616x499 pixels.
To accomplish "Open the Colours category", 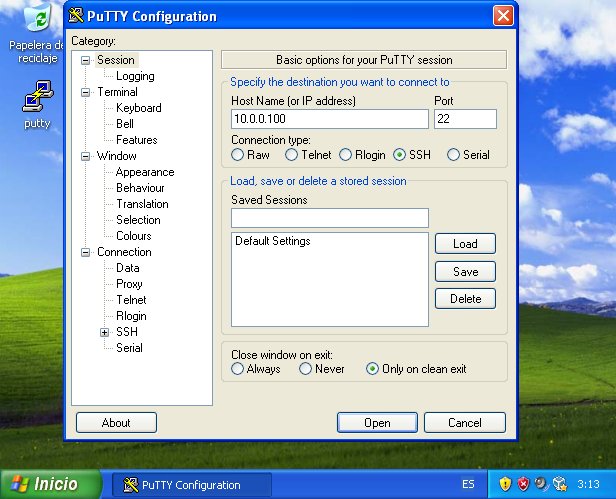I will (134, 236).
